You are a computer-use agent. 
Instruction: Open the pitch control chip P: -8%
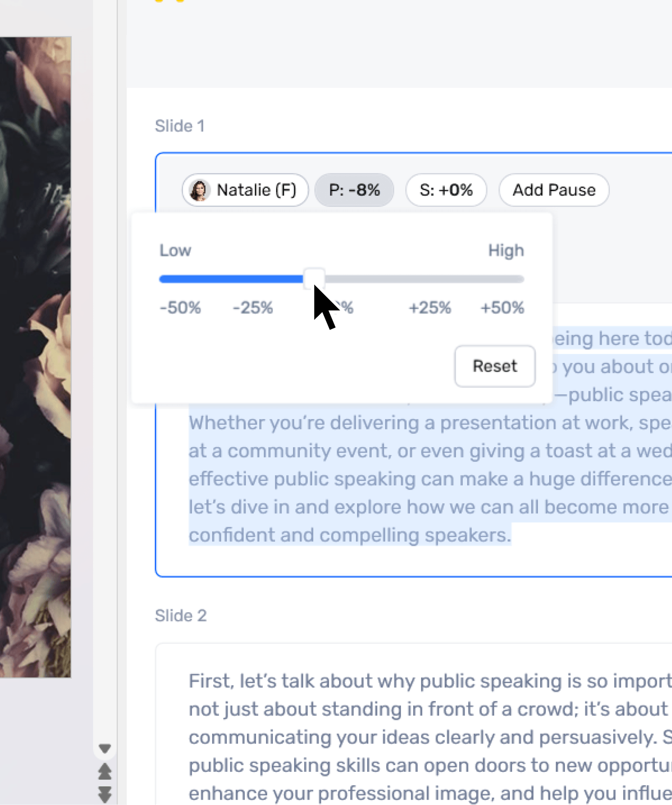pos(354,190)
